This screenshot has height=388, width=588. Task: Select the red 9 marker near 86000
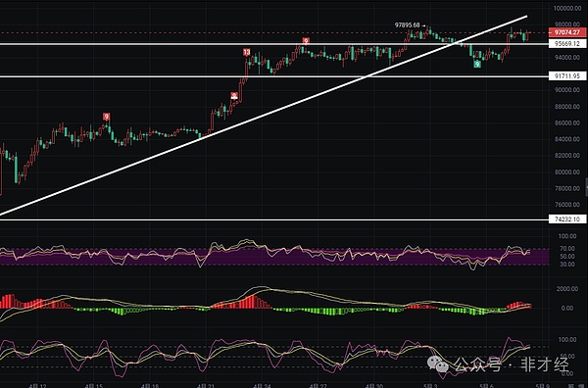[107, 117]
